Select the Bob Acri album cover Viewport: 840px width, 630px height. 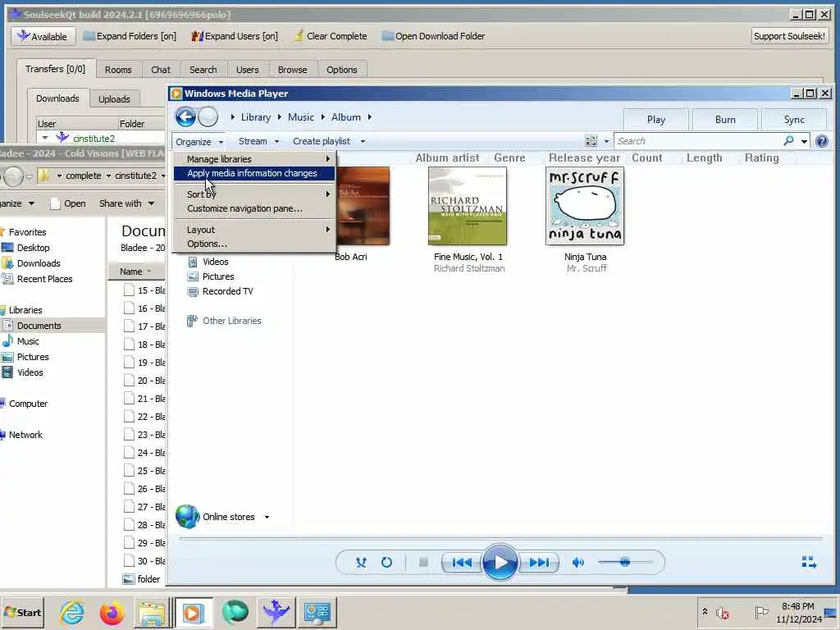pos(363,206)
